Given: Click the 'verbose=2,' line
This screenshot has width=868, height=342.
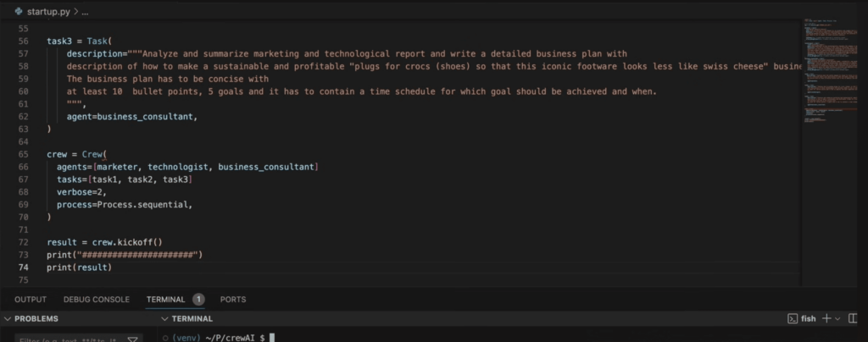Looking at the screenshot, I should [x=81, y=191].
